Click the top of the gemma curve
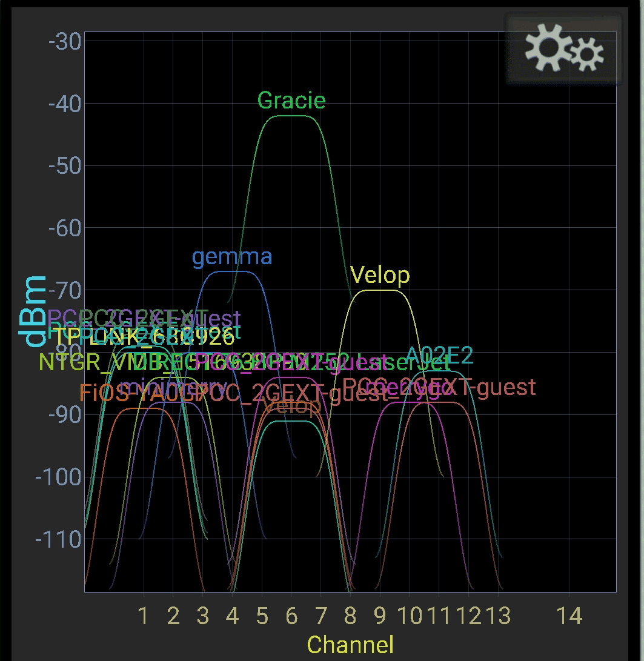Screen dimensions: 644x661 tap(232, 271)
